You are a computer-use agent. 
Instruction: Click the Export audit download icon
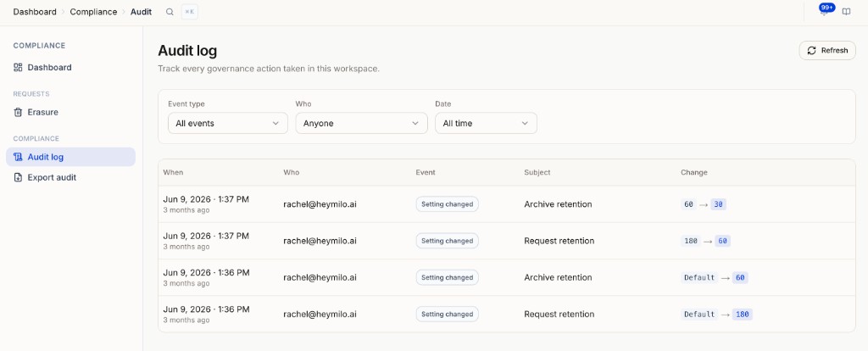[18, 178]
